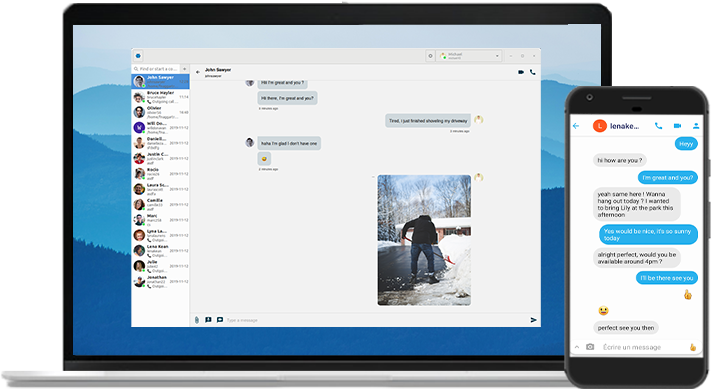Expand the mobile message bar chevron
This screenshot has height=389, width=711.
pyautogui.click(x=577, y=347)
